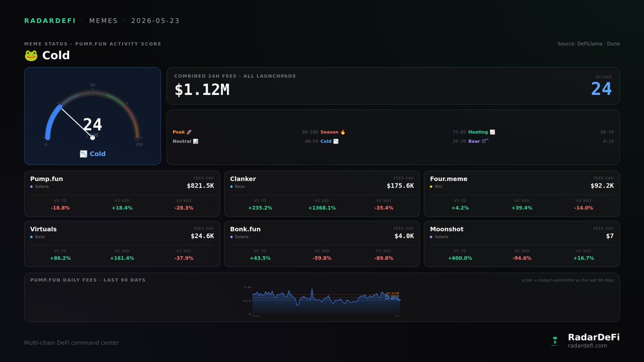This screenshot has height=362, width=644.
Task: Click the chart icon next to Heating
Action: [x=492, y=132]
